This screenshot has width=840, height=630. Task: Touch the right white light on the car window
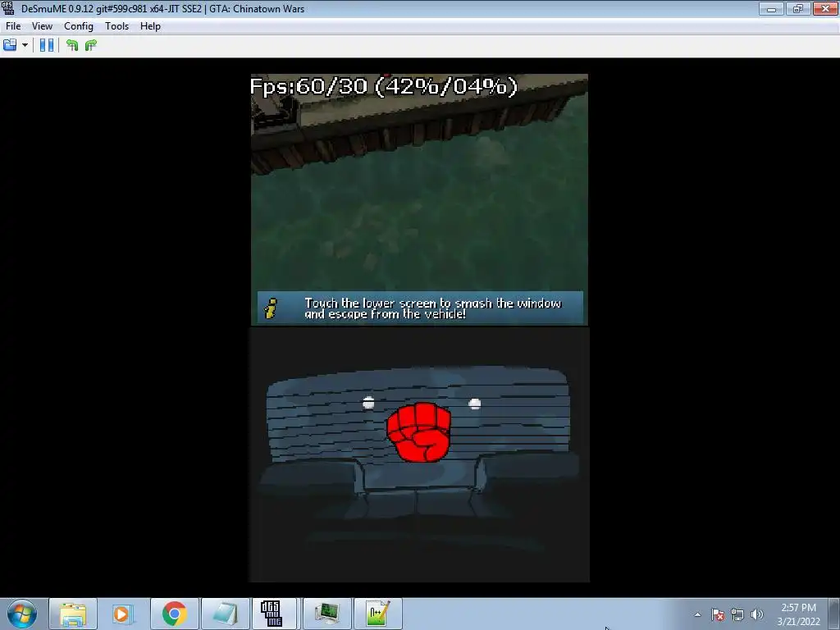475,404
